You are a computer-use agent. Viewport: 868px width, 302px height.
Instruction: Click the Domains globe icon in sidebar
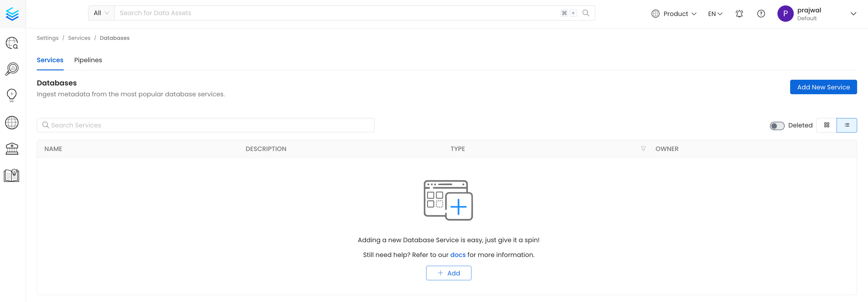(x=12, y=122)
